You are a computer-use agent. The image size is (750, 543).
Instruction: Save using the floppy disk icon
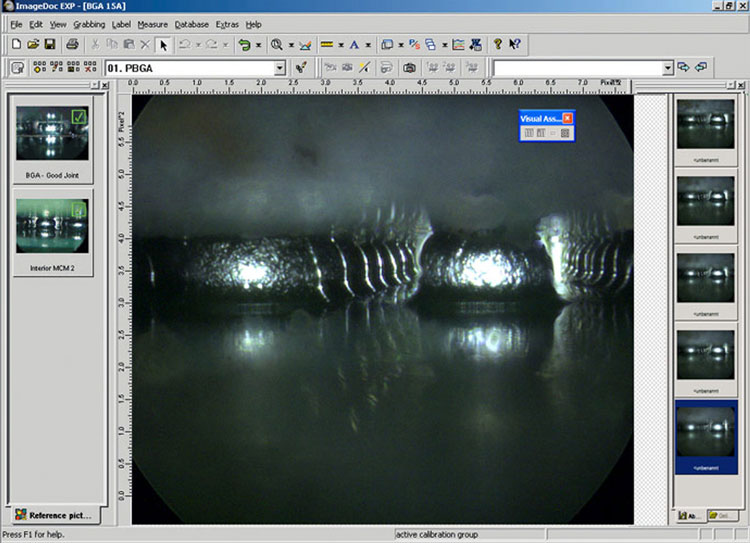pyautogui.click(x=49, y=44)
